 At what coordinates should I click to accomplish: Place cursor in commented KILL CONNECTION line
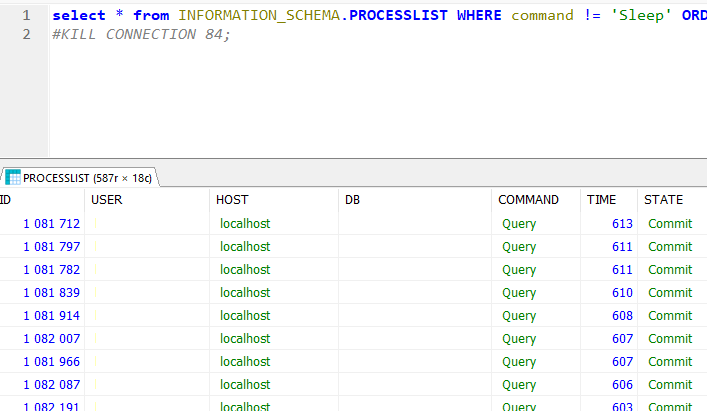tap(142, 35)
